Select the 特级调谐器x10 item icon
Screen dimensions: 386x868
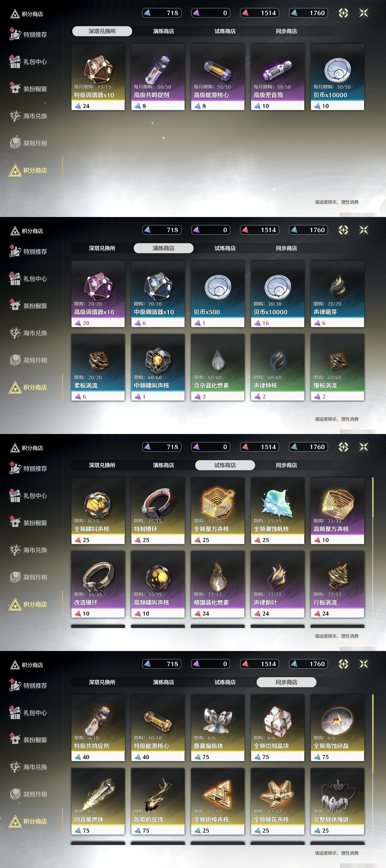pos(98,70)
